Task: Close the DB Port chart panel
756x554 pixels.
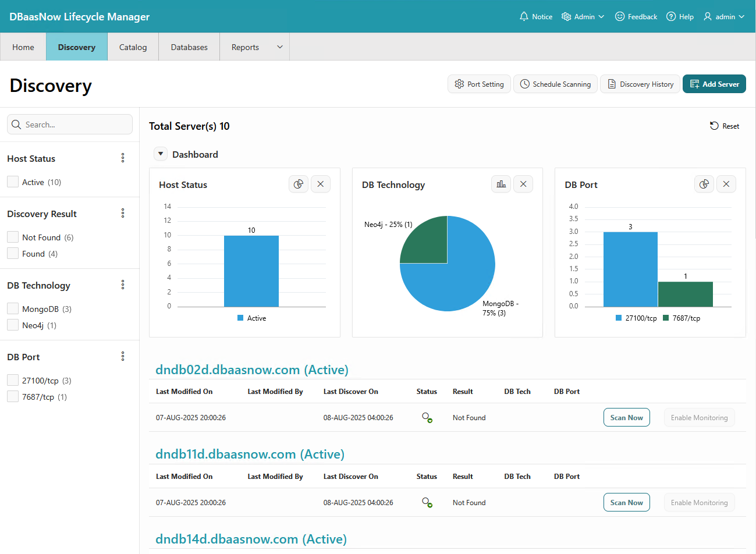Action: 726,184
